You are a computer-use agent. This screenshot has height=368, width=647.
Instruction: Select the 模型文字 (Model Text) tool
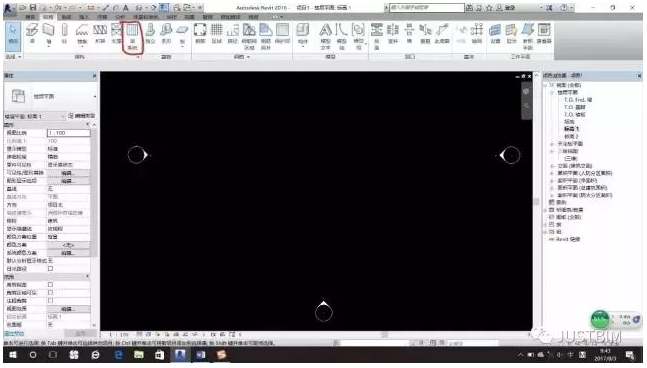[x=326, y=36]
